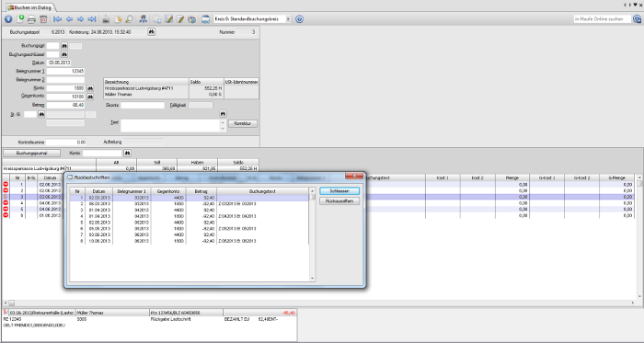Open lookup binoculars beside Gegenkonto field

[x=90, y=97]
